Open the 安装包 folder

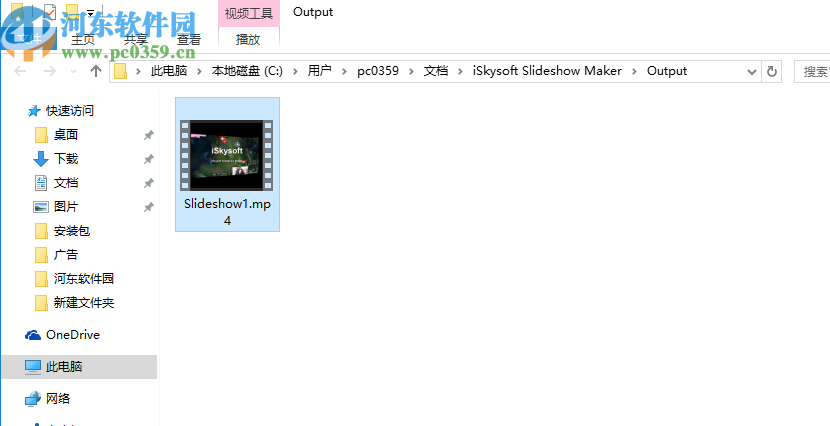(x=72, y=231)
